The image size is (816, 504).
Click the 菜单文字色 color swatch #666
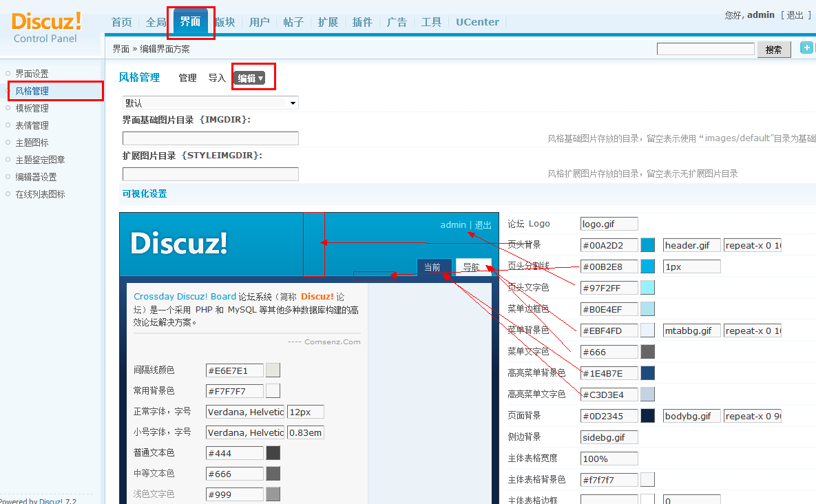(647, 352)
